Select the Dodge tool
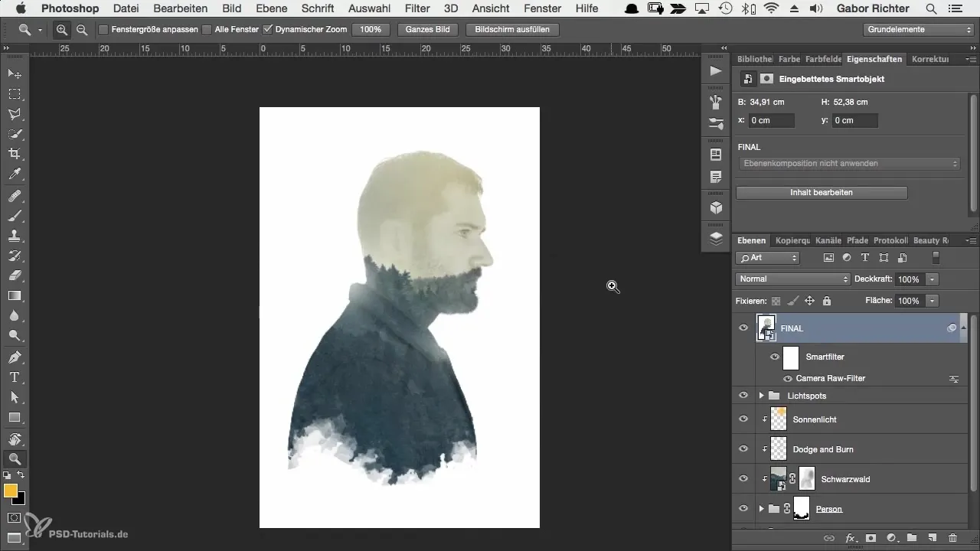Image resolution: width=980 pixels, height=551 pixels. tap(15, 335)
